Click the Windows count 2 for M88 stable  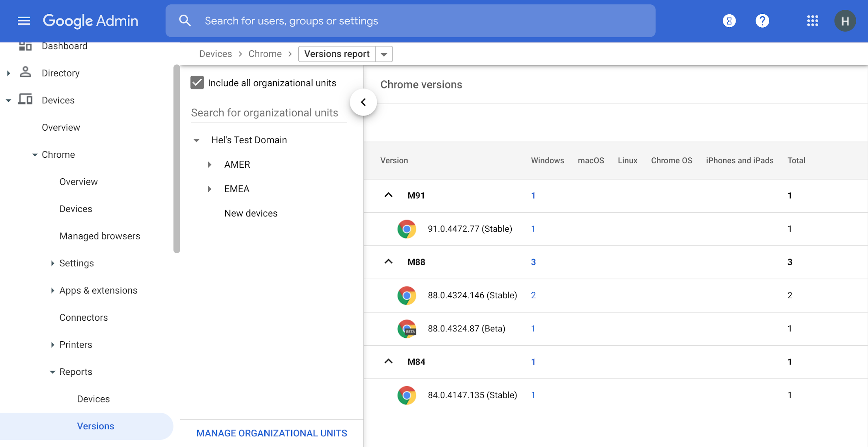533,295
